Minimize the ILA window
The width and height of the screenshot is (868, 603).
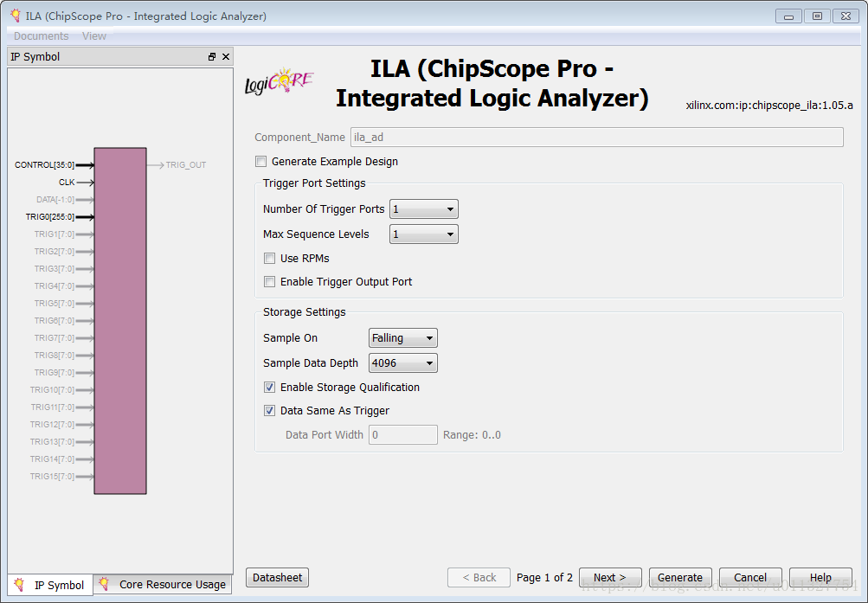coord(789,16)
